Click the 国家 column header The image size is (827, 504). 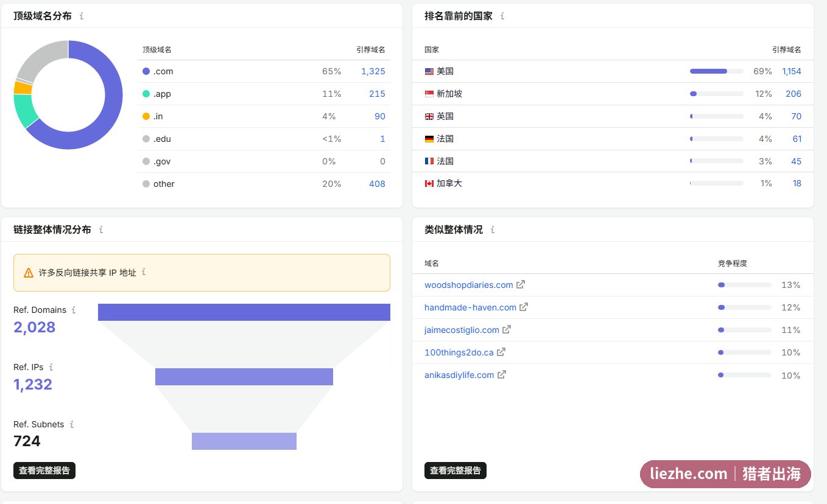[432, 50]
